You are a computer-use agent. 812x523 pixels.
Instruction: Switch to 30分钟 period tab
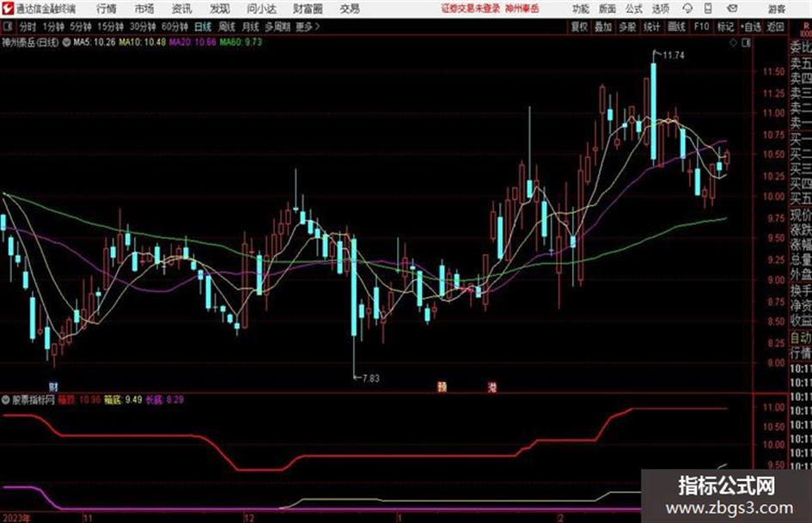(x=143, y=27)
